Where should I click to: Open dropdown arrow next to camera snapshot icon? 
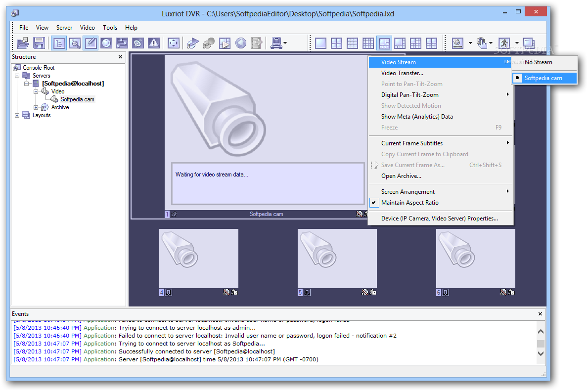click(470, 43)
